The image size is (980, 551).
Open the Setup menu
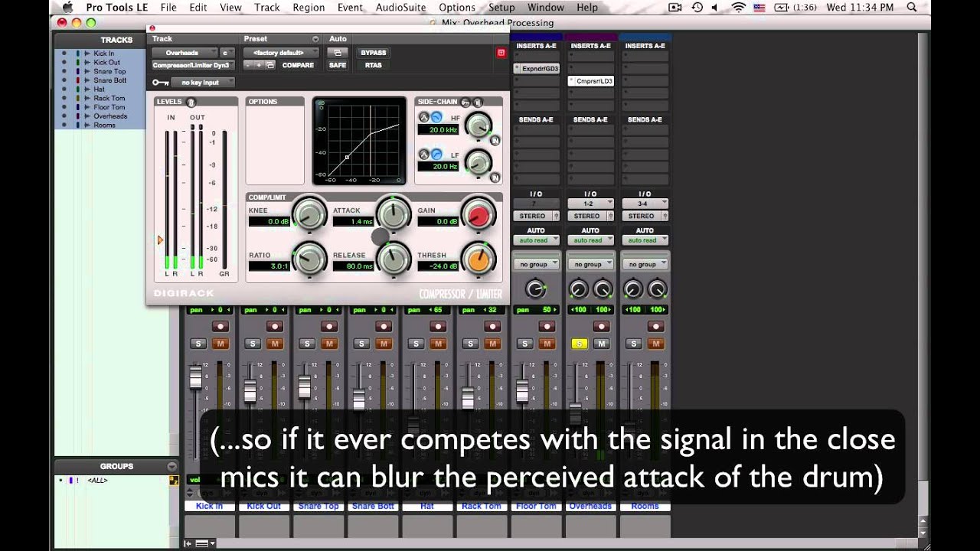tap(501, 7)
